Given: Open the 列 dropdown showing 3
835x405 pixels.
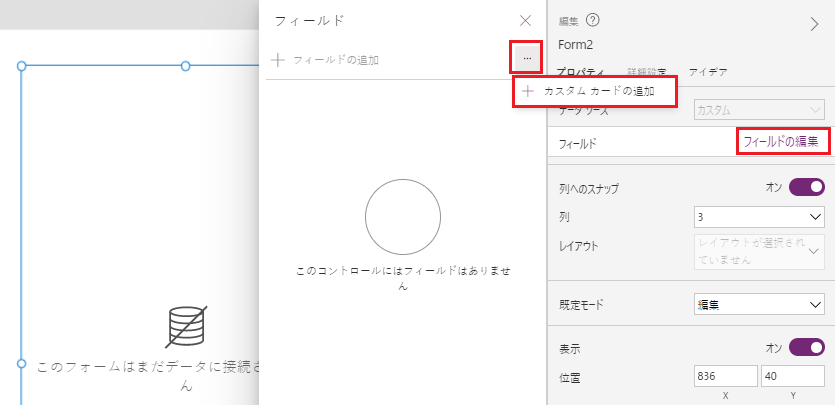Looking at the screenshot, I should click(759, 217).
